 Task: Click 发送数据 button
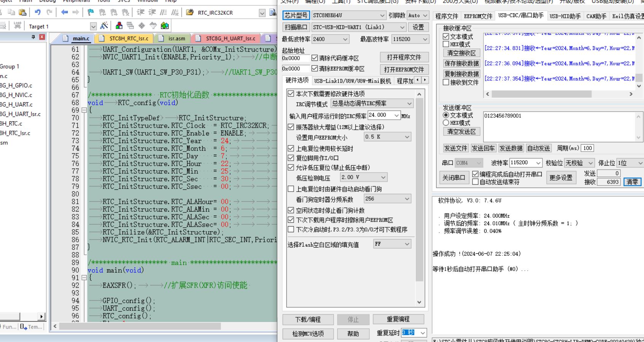[x=511, y=148]
